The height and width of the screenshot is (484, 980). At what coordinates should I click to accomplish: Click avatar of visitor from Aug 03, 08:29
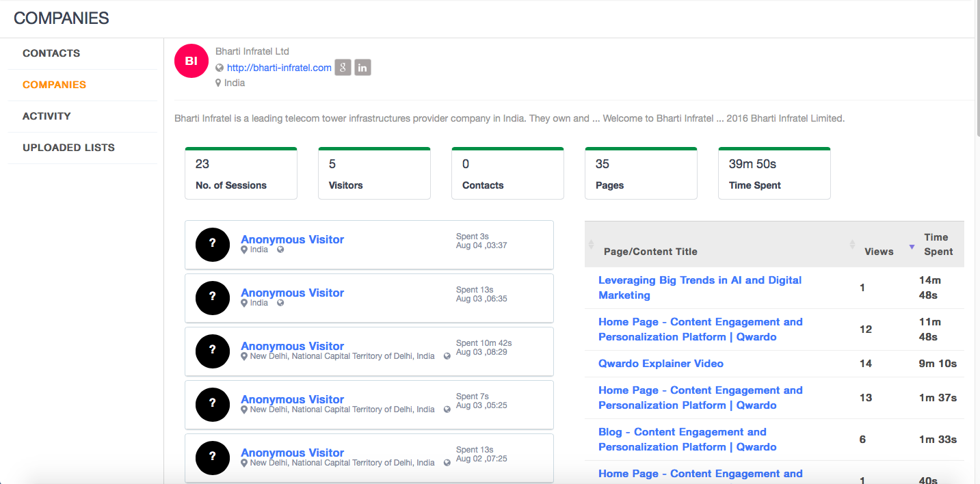point(213,351)
